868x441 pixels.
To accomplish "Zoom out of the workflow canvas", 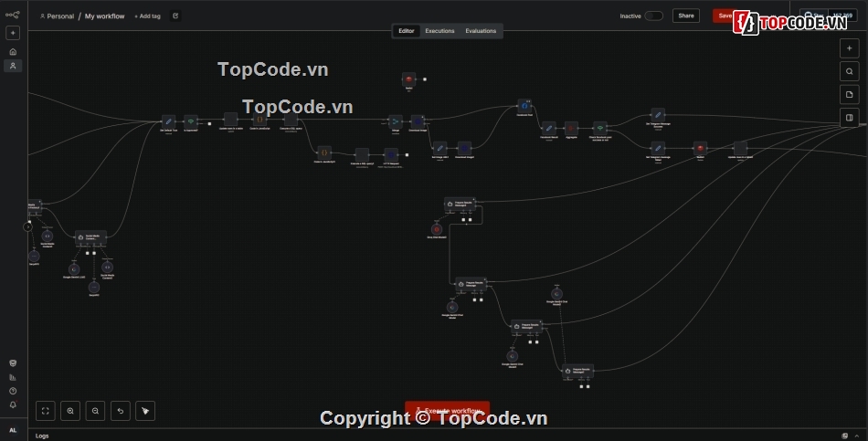I will [x=95, y=411].
